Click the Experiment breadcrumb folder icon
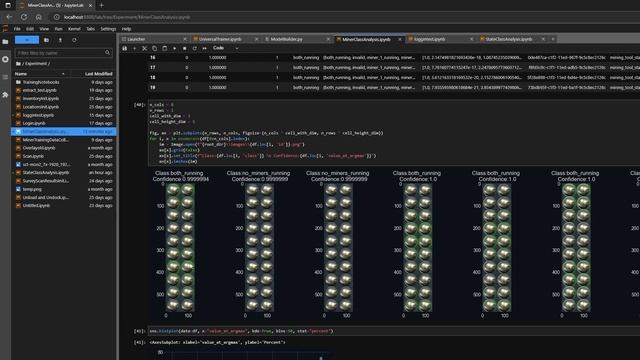This screenshot has height=360, width=640. (x=18, y=64)
